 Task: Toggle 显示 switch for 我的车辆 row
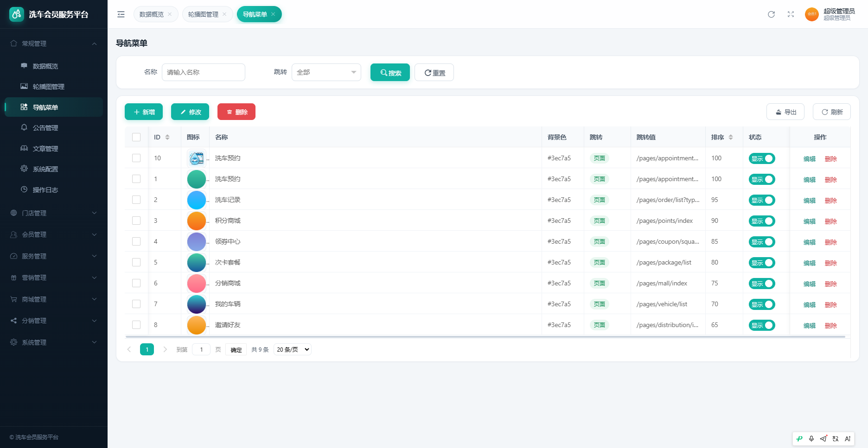pos(762,304)
